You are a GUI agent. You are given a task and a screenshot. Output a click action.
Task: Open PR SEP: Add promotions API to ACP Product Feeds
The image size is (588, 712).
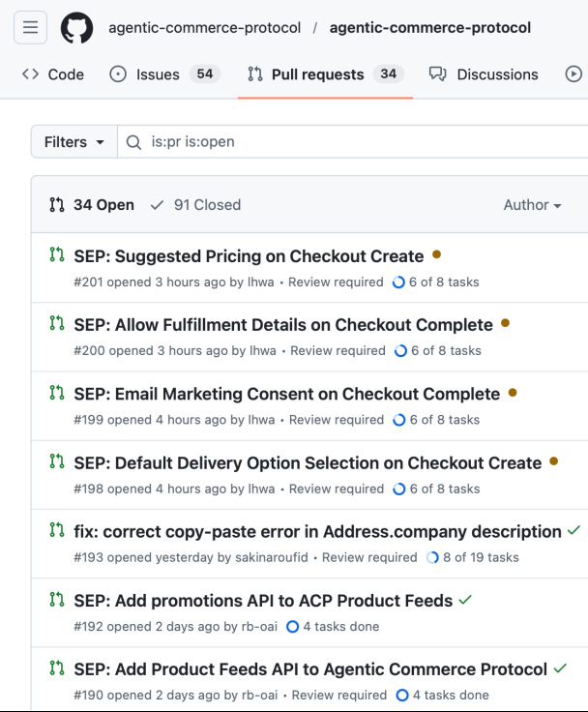click(x=263, y=601)
